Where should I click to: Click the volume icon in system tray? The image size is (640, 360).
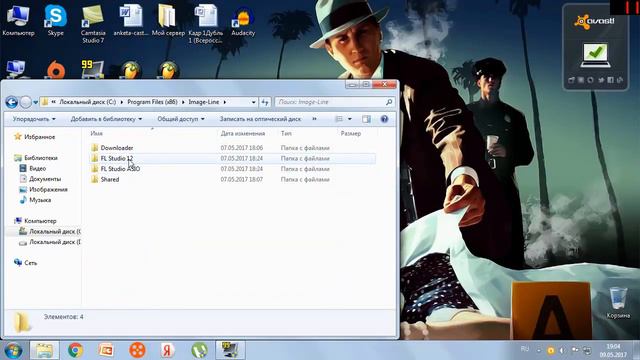[x=562, y=350]
